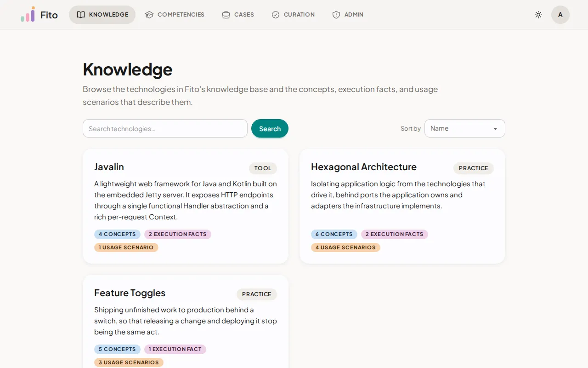Click the "Fito" brand name text
The height and width of the screenshot is (368, 588).
click(x=49, y=15)
